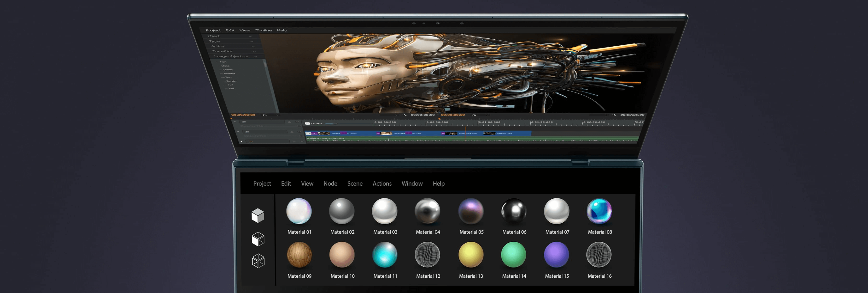Select Comic in the image objects list
868x293 pixels.
coord(226,70)
